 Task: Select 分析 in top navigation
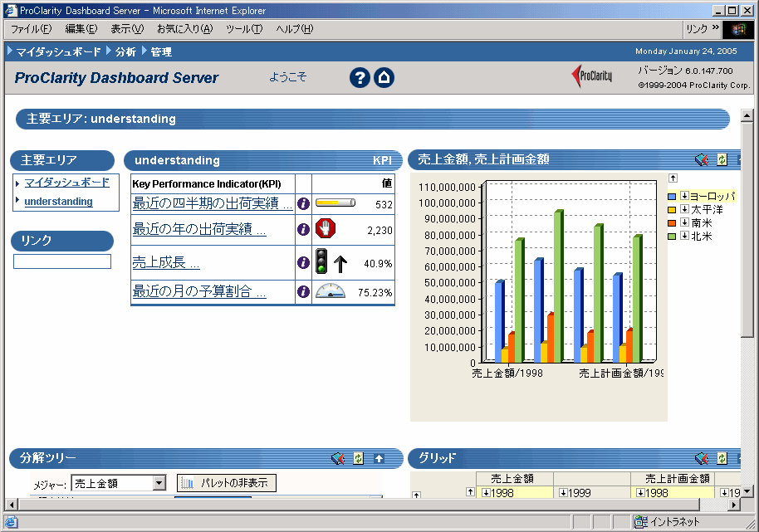125,51
